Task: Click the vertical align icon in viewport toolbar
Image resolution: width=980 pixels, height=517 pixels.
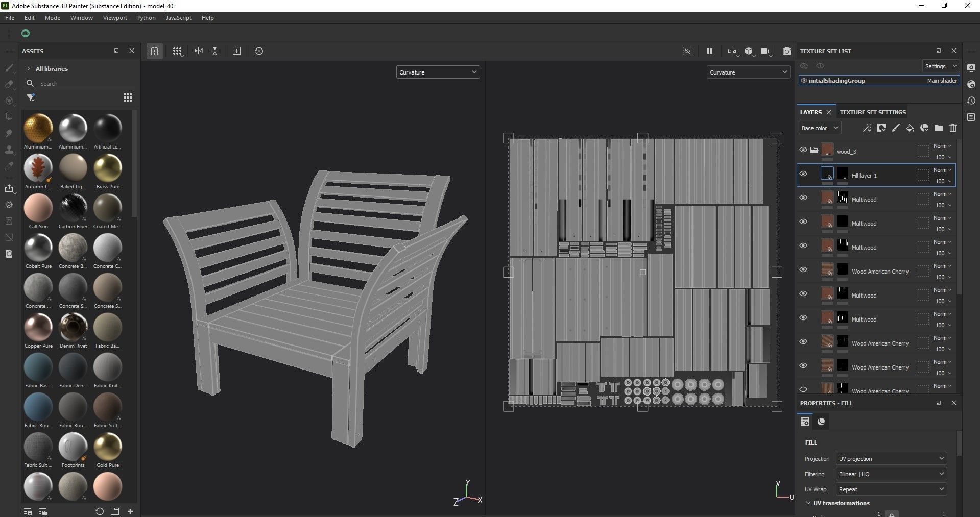Action: click(215, 51)
